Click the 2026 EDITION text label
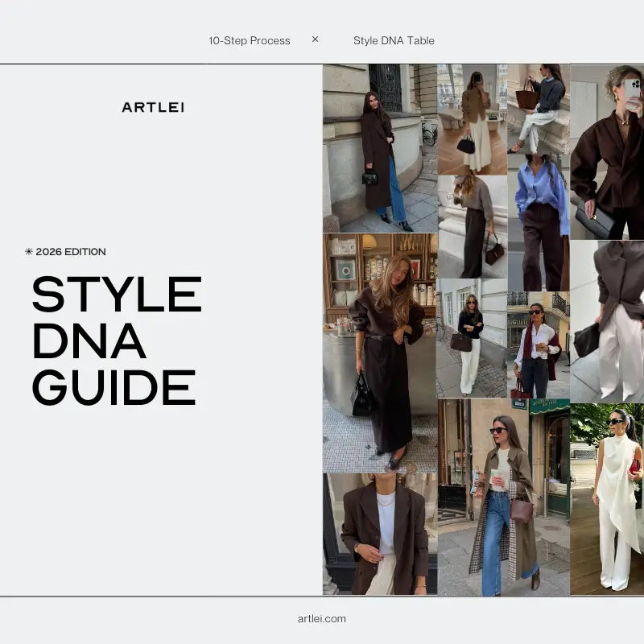644x644 pixels. point(71,252)
